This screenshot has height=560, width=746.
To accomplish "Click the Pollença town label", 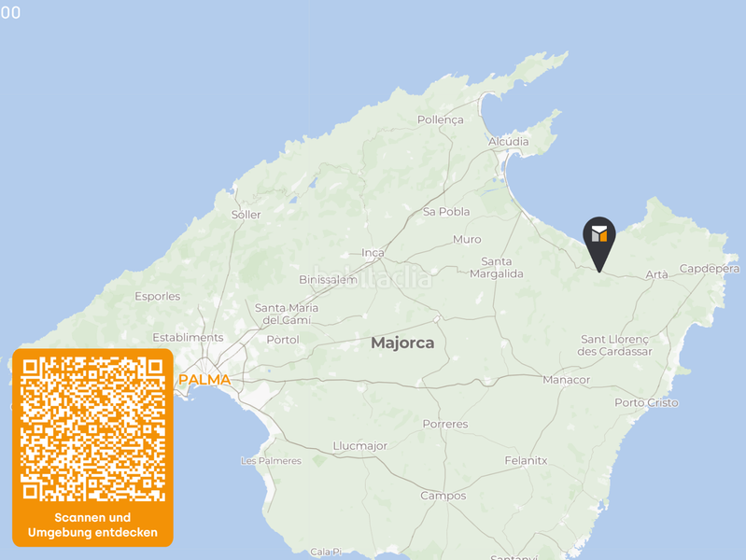I will tap(441, 119).
